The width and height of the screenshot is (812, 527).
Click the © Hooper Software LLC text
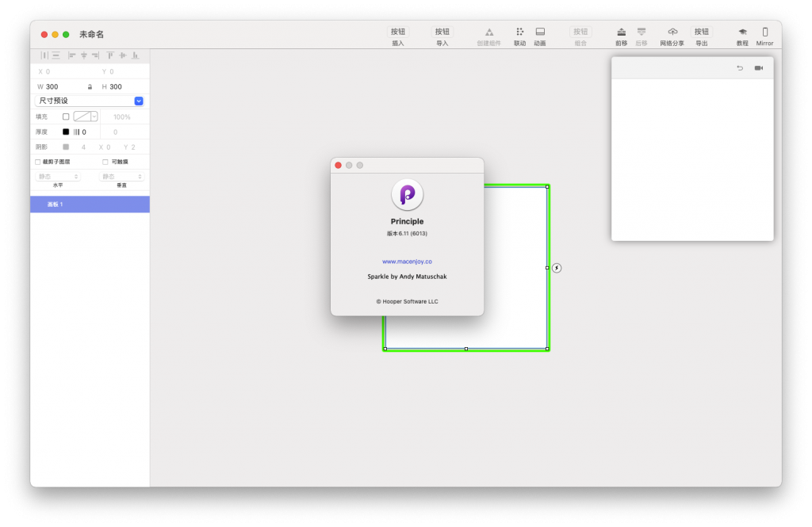(x=407, y=301)
